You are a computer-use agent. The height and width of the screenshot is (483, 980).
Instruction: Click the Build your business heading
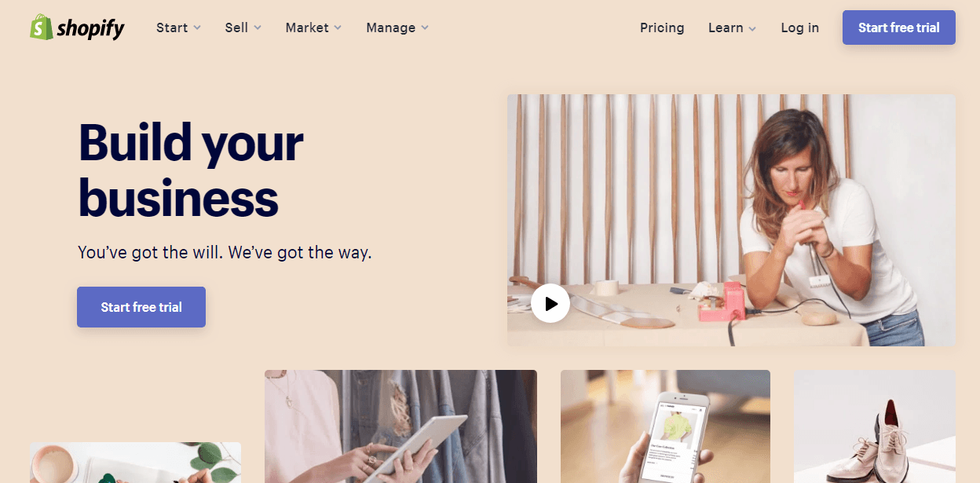(191, 170)
